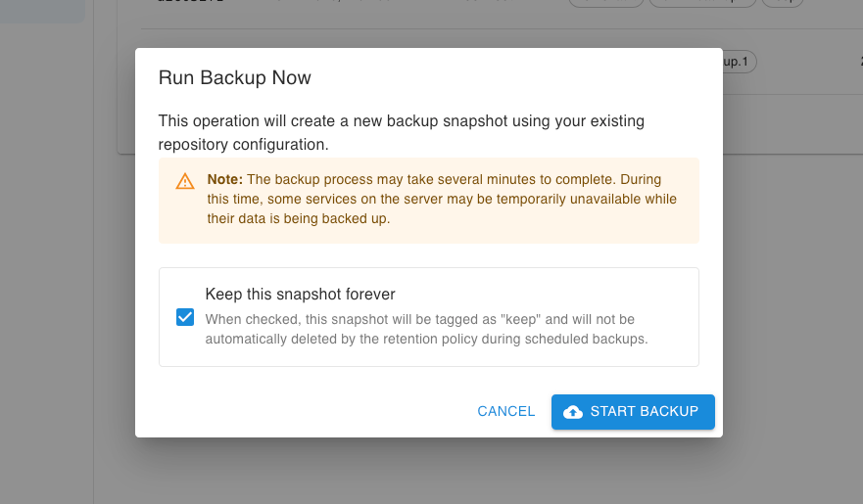This screenshot has height=504, width=863.
Task: Click the orange warning triangle icon
Action: (185, 181)
